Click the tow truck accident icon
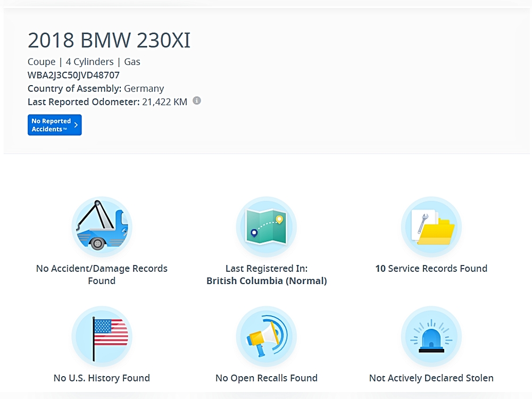The image size is (532, 399). coord(102,227)
